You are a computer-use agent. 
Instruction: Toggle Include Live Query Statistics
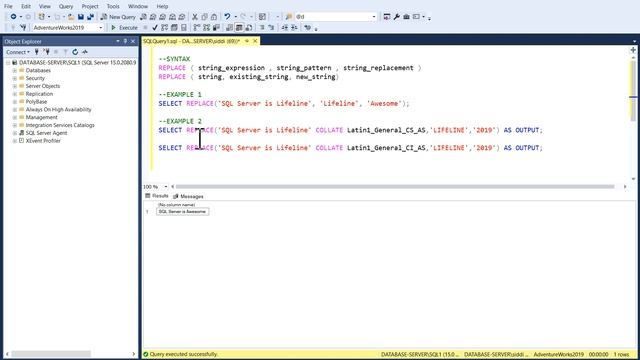(207, 28)
